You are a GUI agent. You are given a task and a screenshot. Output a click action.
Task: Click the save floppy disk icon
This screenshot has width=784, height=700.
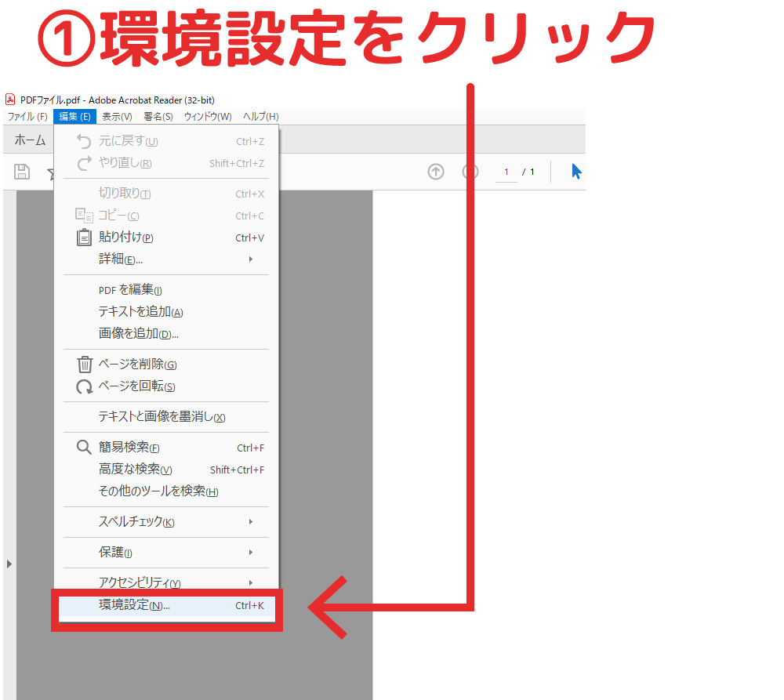(x=21, y=172)
